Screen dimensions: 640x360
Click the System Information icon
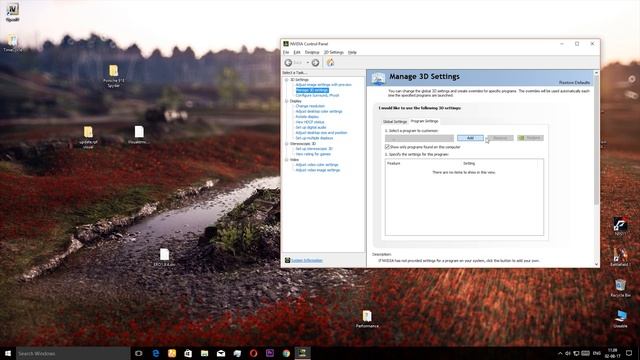tap(287, 260)
